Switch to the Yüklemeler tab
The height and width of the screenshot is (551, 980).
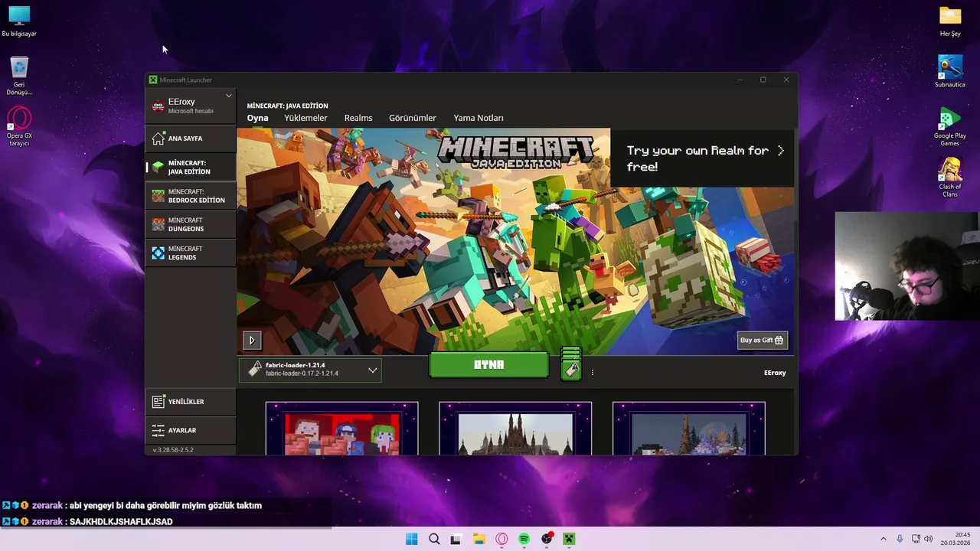305,118
